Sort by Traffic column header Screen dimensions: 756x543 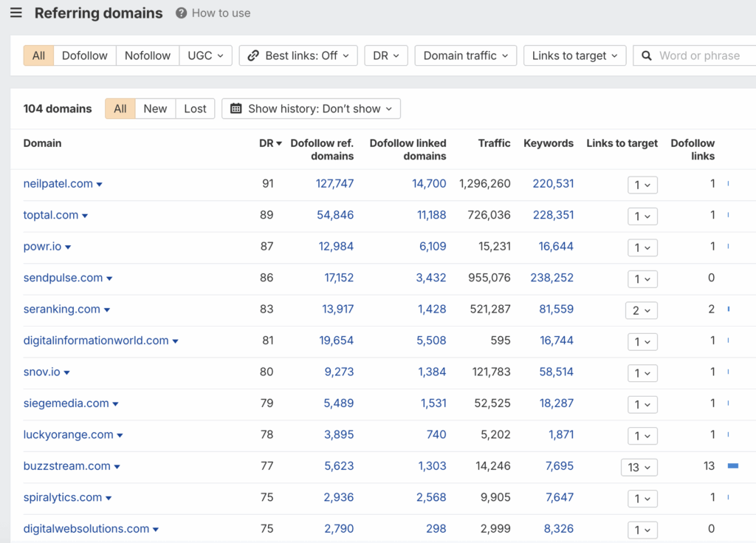click(x=494, y=143)
